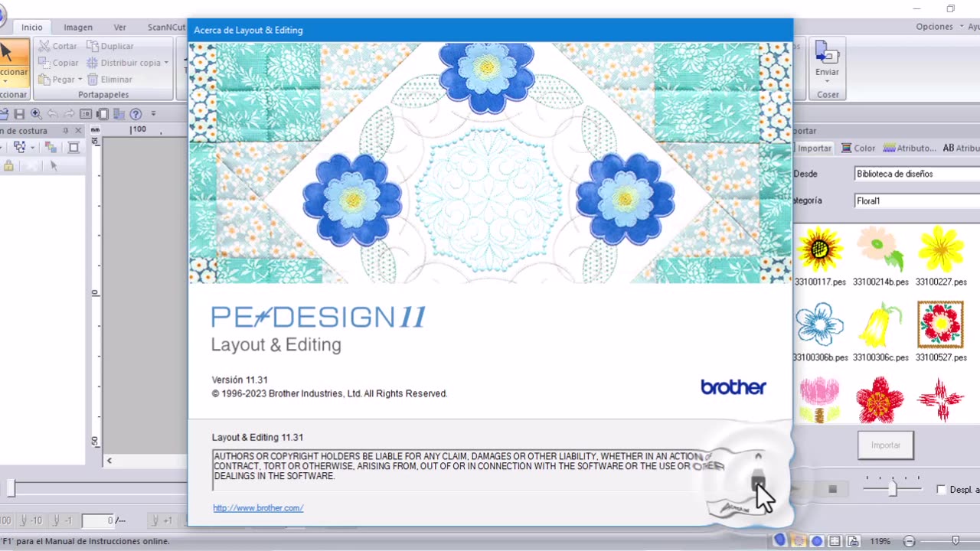980x551 pixels.
Task: Switch to the Inicio ribbon tab
Action: pyautogui.click(x=32, y=27)
